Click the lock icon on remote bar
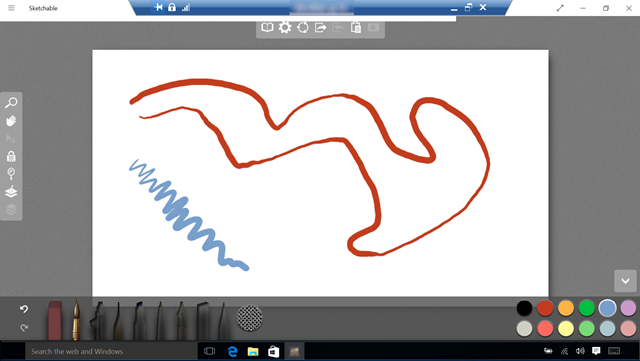This screenshot has width=640, height=361. (x=172, y=7)
